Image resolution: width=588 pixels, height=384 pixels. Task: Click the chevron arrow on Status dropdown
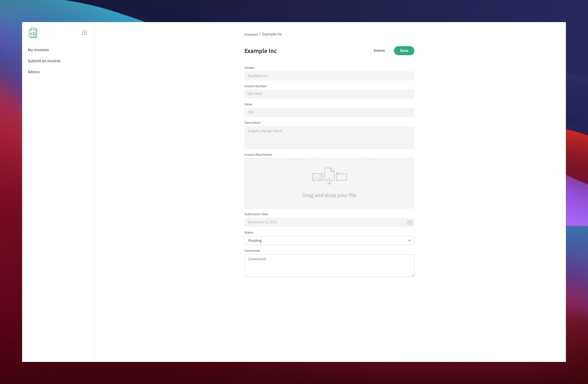409,240
